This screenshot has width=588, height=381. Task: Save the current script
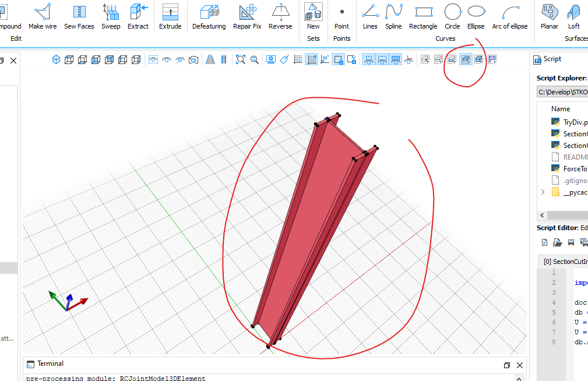pos(571,242)
